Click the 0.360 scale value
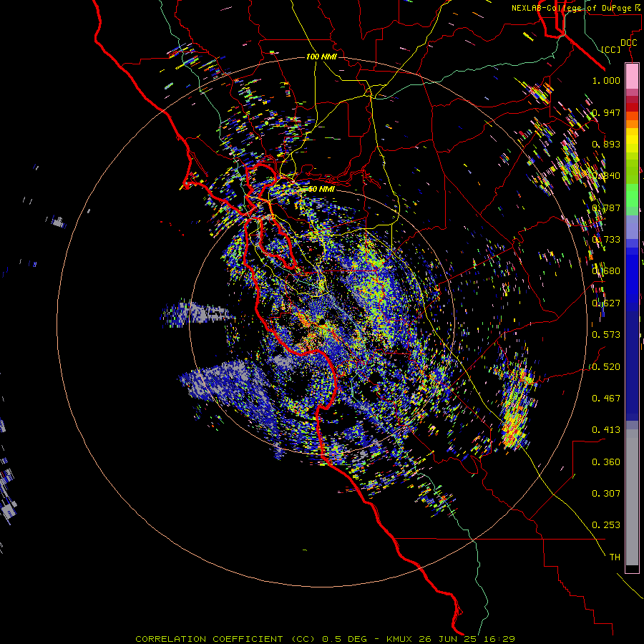 pyautogui.click(x=606, y=462)
